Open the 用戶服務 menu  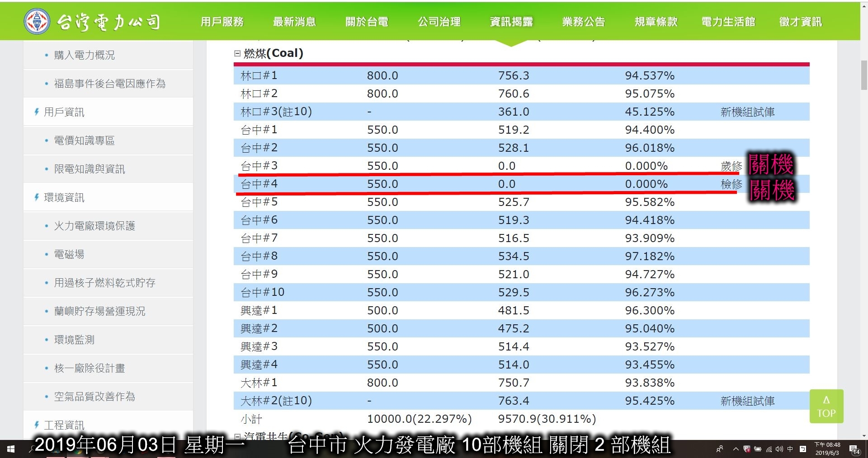point(222,22)
